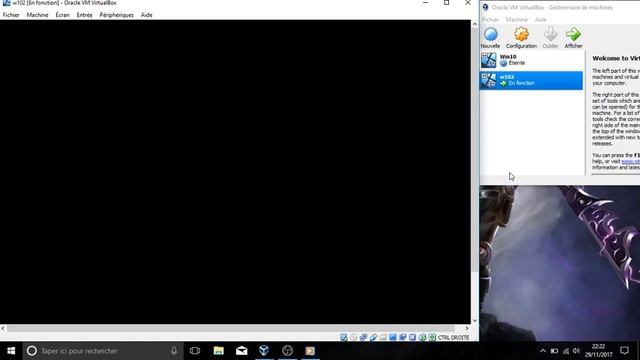Viewport: 640px width, 360px height.
Task: Click host key green arrow status icon
Action: tap(432, 337)
